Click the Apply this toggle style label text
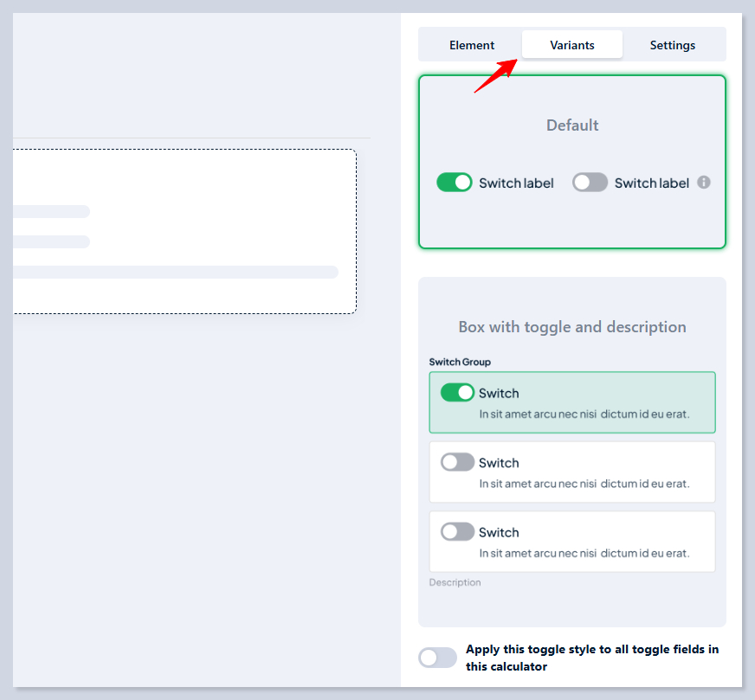Screen dimensions: 755x700 [592, 658]
